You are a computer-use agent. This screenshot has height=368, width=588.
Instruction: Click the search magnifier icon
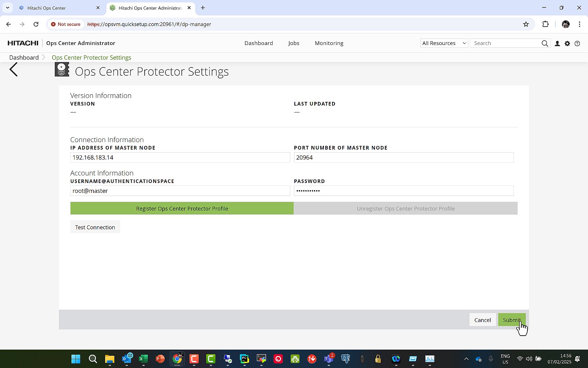click(x=545, y=43)
